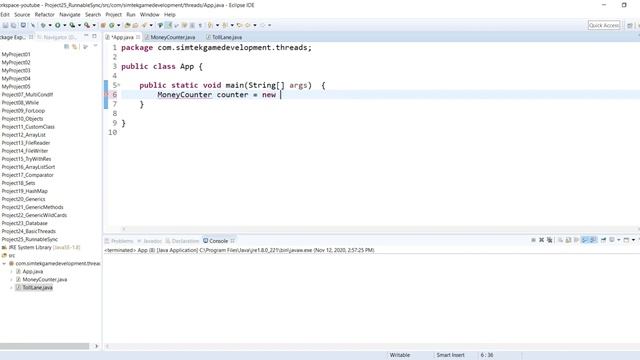Click the Package Explorer horizontal scrollbar thumb
This screenshot has height=360, width=640.
pyautogui.click(x=44, y=346)
